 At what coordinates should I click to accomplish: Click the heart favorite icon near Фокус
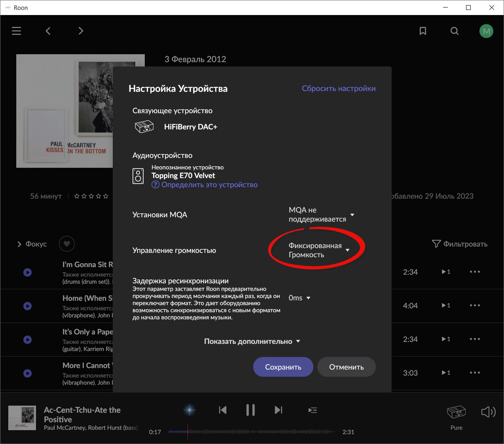click(x=67, y=244)
